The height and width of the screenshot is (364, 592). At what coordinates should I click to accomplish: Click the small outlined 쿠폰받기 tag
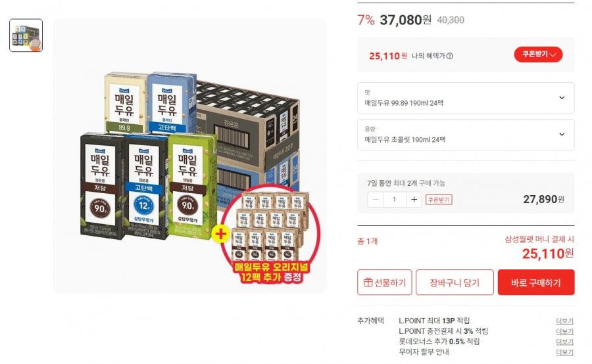coord(439,200)
